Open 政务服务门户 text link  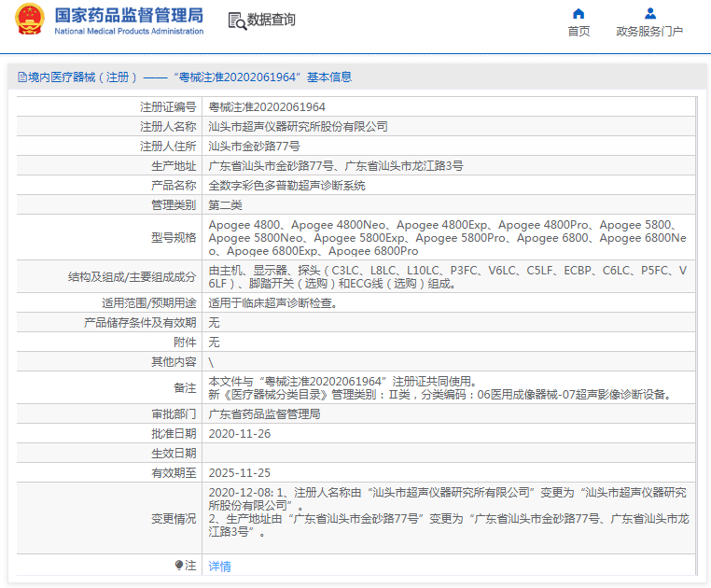pos(649,32)
